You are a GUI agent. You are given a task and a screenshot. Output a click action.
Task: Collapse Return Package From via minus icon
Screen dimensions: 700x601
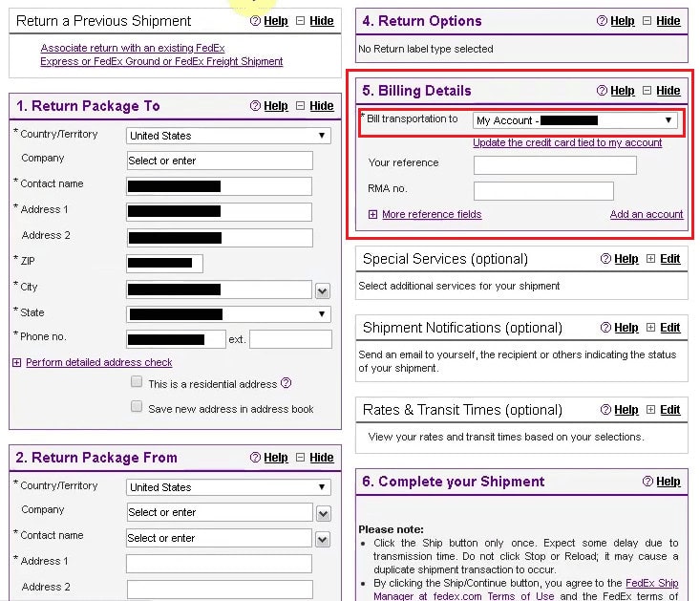pyautogui.click(x=301, y=458)
